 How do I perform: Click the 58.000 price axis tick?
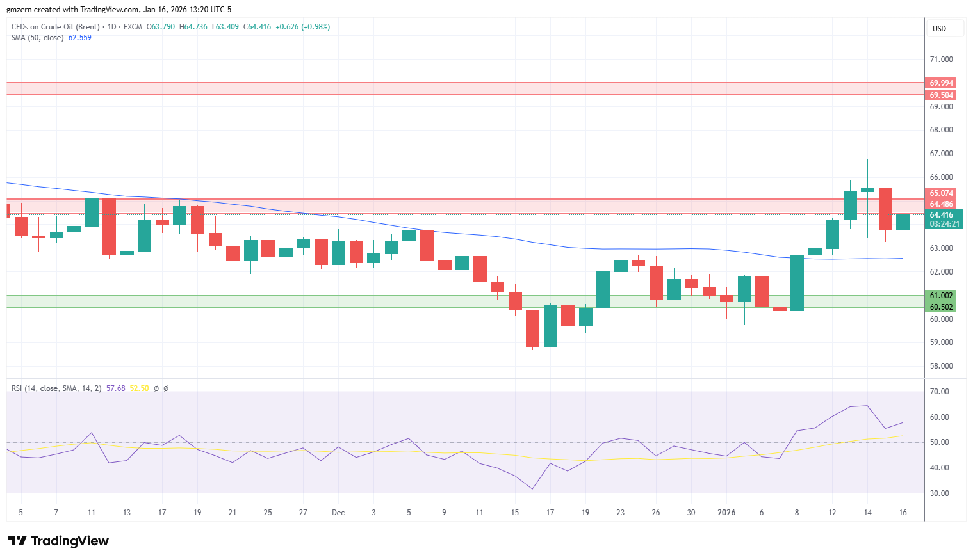click(x=941, y=366)
